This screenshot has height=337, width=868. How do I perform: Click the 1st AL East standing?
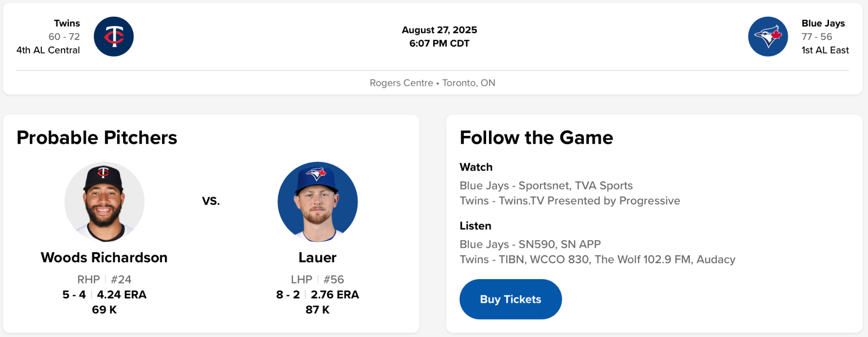(x=825, y=50)
